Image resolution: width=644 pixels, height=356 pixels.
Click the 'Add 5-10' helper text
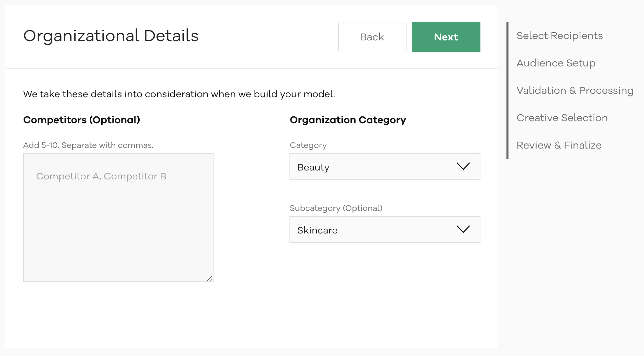(x=88, y=145)
